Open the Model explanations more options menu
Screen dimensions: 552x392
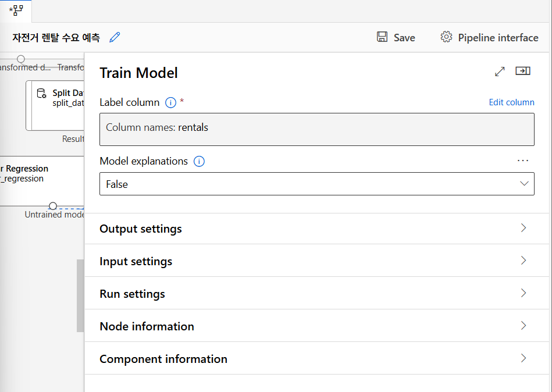click(523, 161)
